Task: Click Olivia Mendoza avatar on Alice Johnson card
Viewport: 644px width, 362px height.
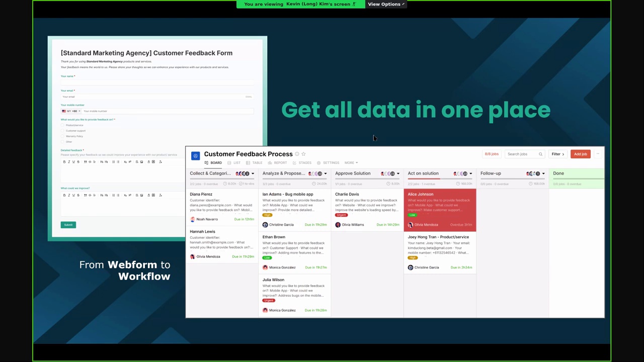Action: point(410,225)
